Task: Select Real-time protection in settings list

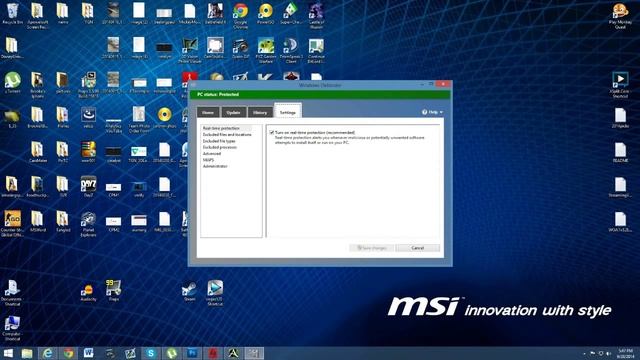Action: (x=221, y=128)
